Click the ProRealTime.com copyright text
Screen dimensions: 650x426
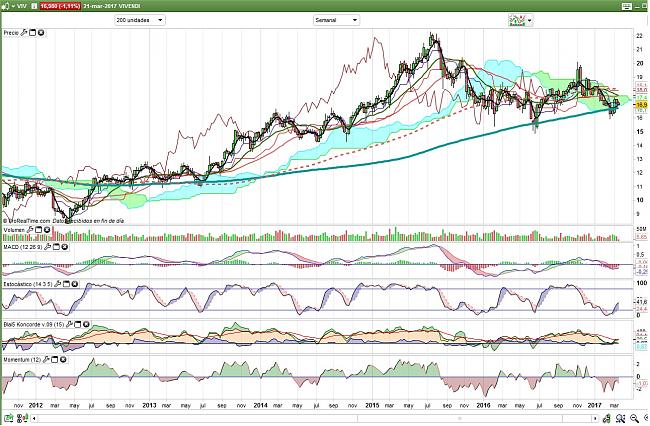coord(26,221)
